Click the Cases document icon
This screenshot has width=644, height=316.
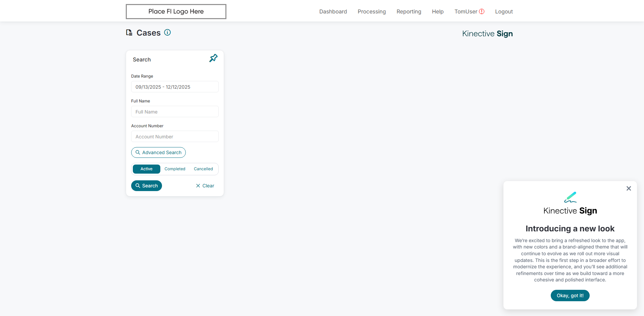point(129,33)
